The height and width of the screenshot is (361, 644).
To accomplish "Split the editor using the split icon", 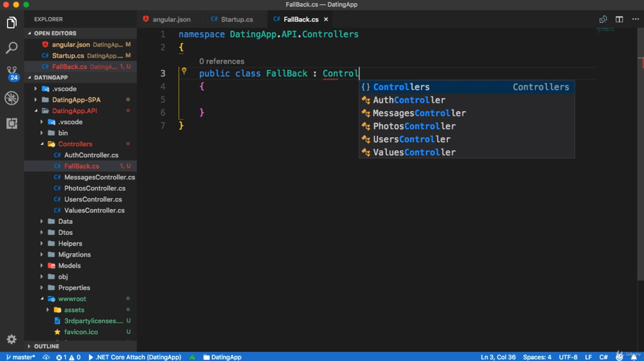I will pos(619,19).
